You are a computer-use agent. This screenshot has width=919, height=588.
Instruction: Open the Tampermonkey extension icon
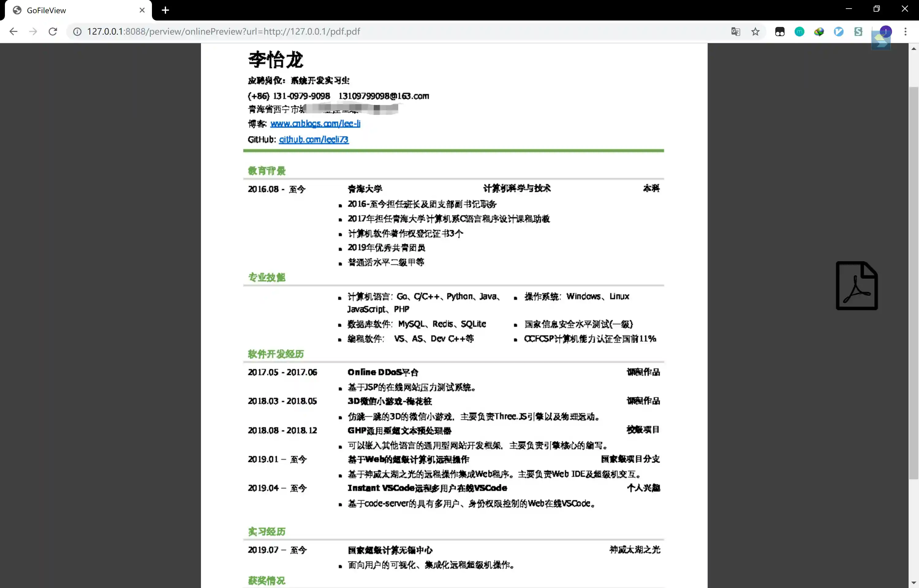(x=780, y=32)
